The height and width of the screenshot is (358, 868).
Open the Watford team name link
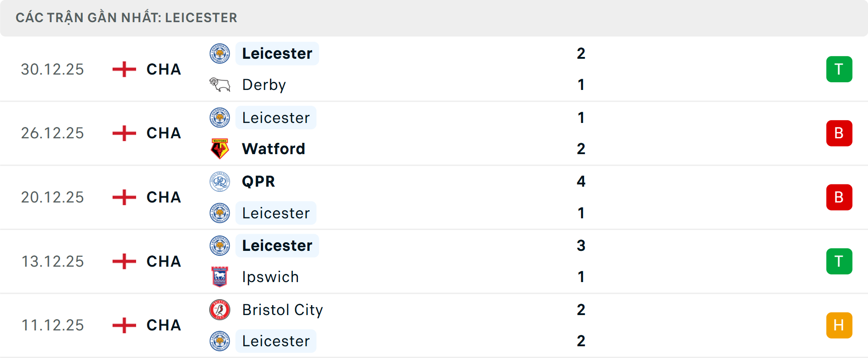click(x=274, y=149)
